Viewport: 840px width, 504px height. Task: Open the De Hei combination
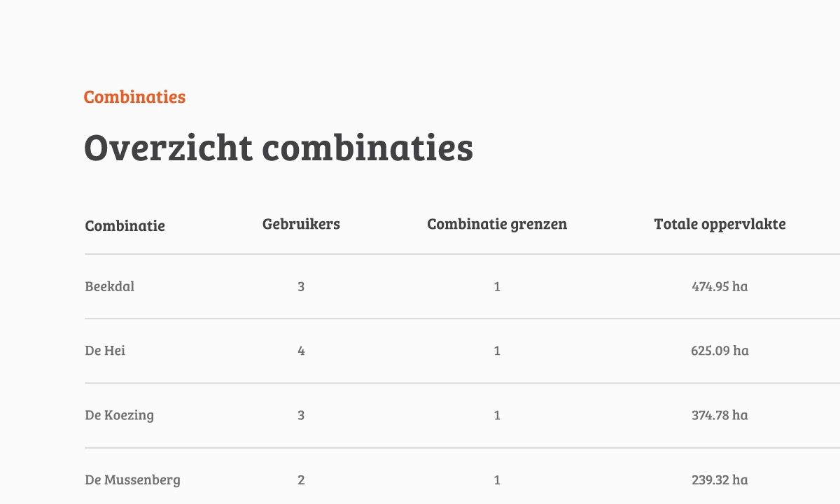tap(105, 351)
